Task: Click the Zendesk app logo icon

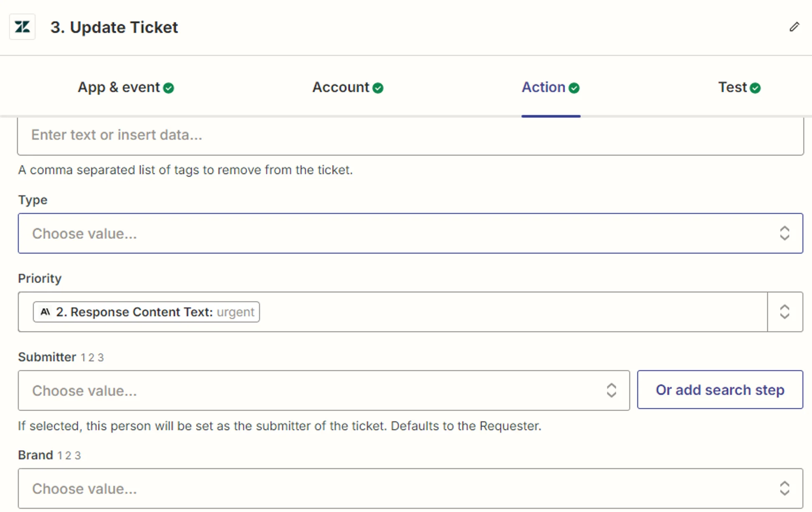Action: coord(23,27)
